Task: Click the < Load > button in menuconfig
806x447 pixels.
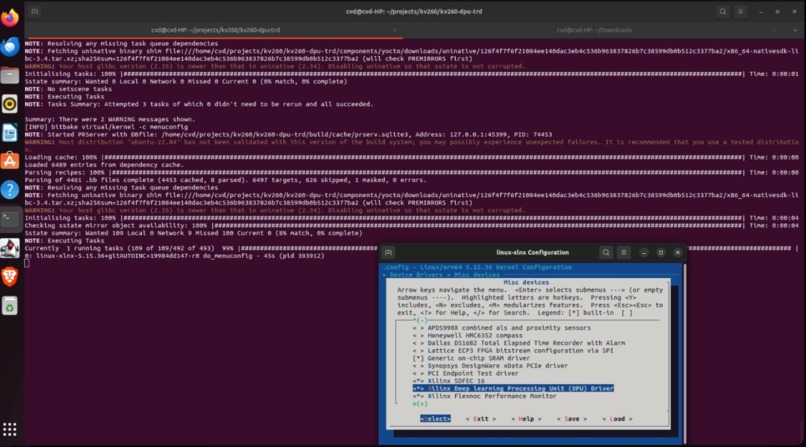Action: 617,419
